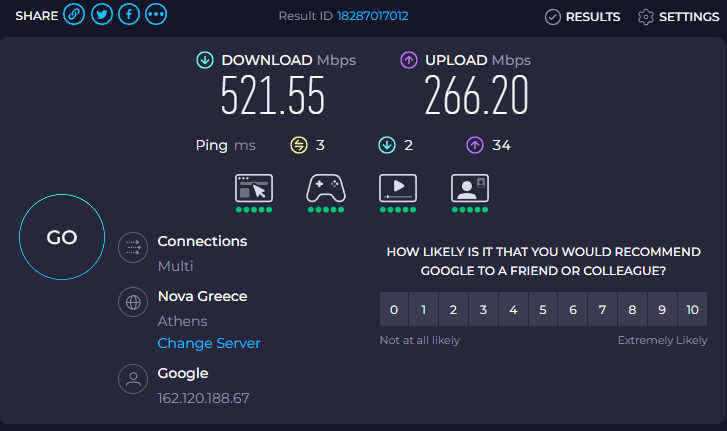This screenshot has height=431, width=727.
Task: Click the share link icon
Action: tap(74, 14)
